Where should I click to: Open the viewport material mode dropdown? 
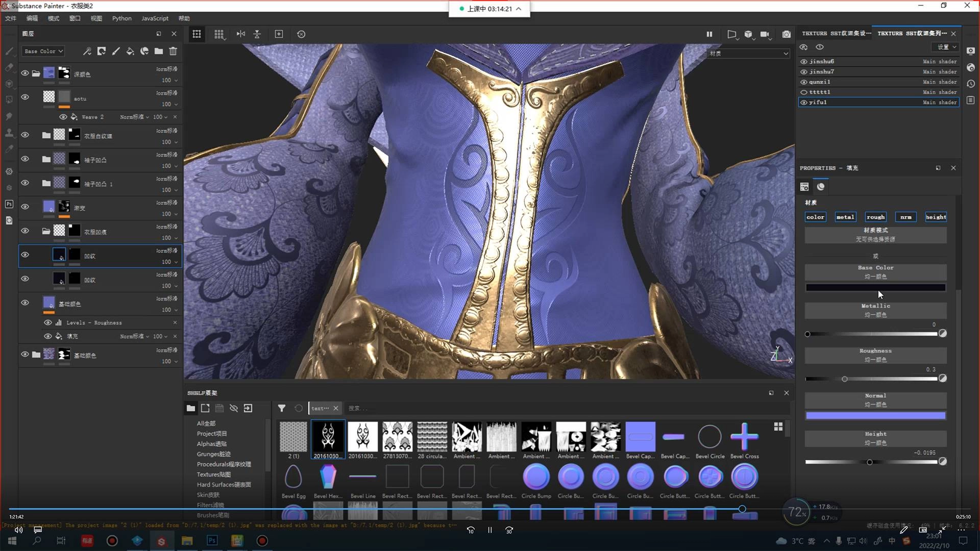click(749, 53)
